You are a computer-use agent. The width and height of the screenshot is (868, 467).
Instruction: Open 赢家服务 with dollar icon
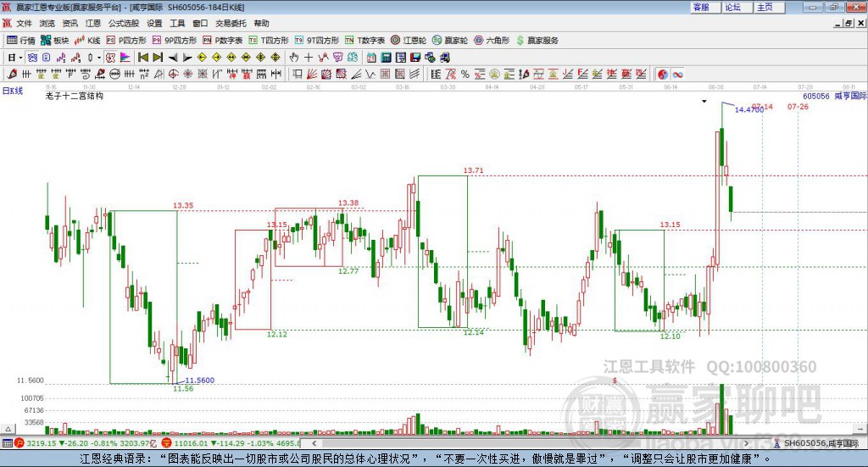tap(537, 41)
